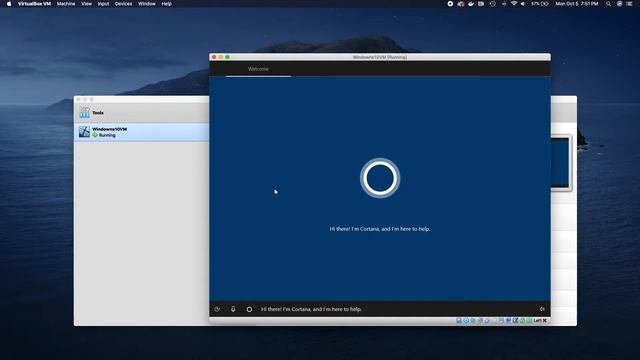
Task: Click optical disk indicator in VM status bar
Action: point(466,321)
